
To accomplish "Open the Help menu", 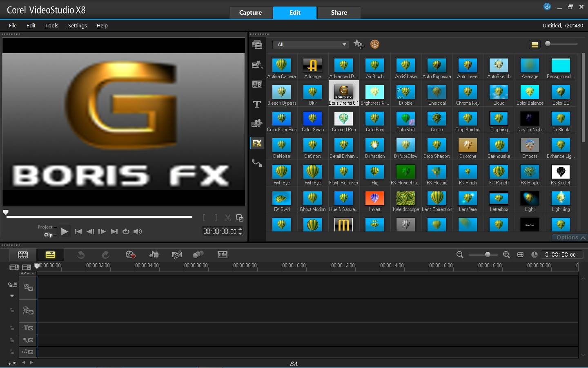I will pyautogui.click(x=102, y=25).
